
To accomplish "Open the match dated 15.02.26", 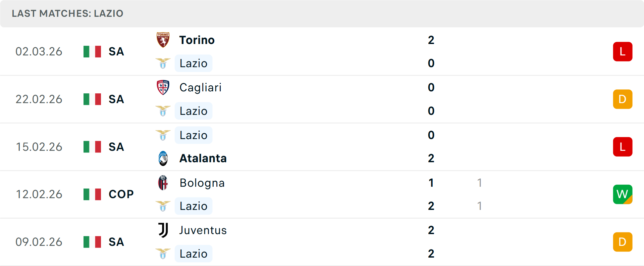I will (x=39, y=147).
